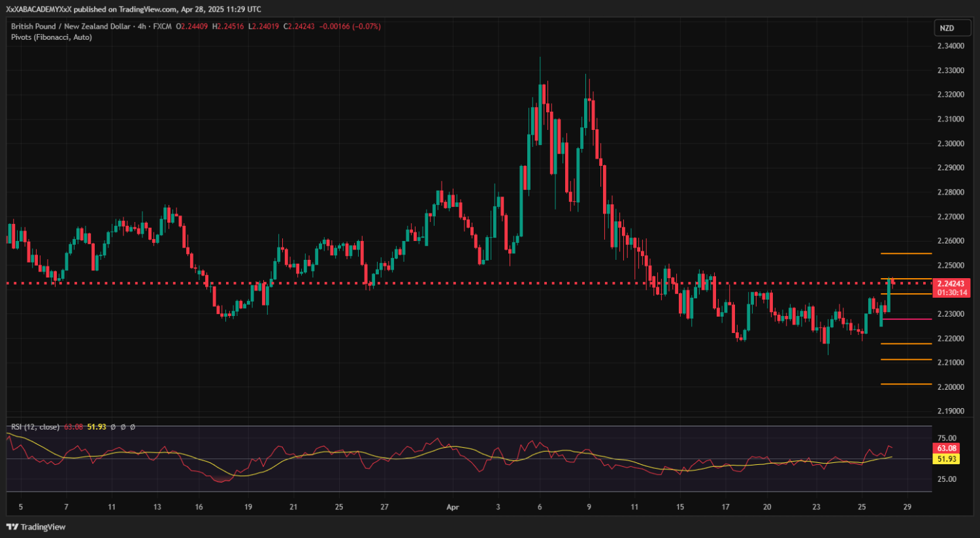Click the red RSI value tag 63.08

coord(947,449)
